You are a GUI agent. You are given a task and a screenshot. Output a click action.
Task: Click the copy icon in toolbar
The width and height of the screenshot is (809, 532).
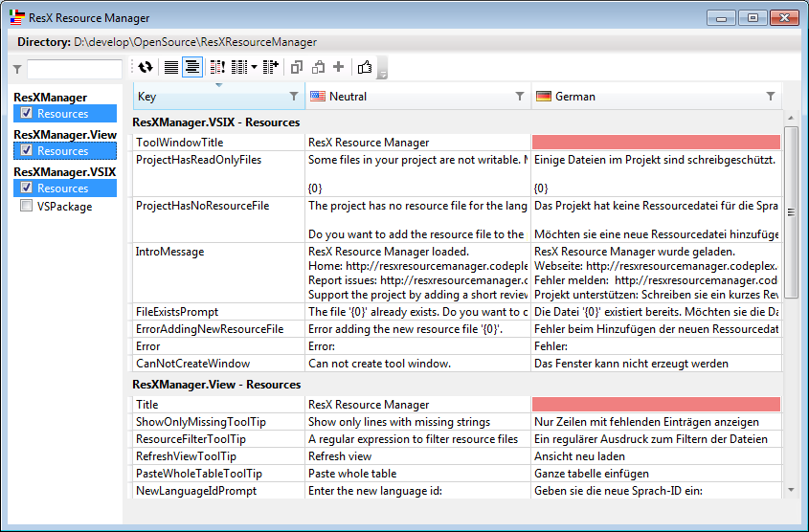[x=296, y=67]
